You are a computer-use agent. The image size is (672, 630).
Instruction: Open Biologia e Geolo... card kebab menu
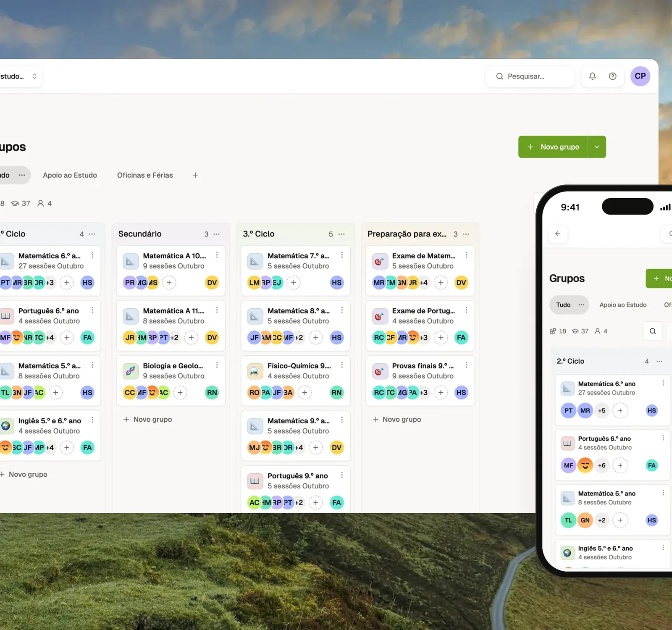coord(217,365)
